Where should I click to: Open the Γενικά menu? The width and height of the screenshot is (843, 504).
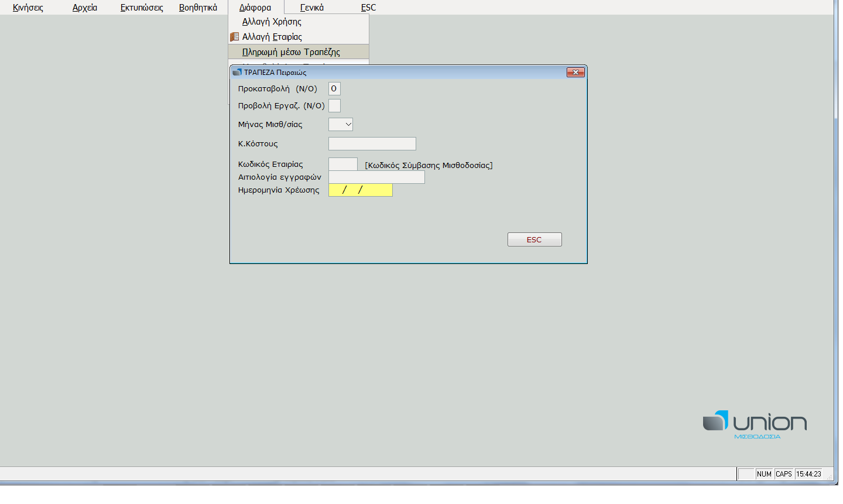[x=312, y=8]
